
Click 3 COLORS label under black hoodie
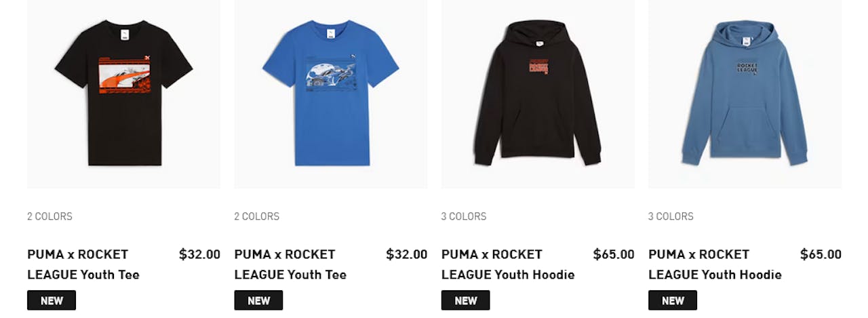click(x=464, y=216)
